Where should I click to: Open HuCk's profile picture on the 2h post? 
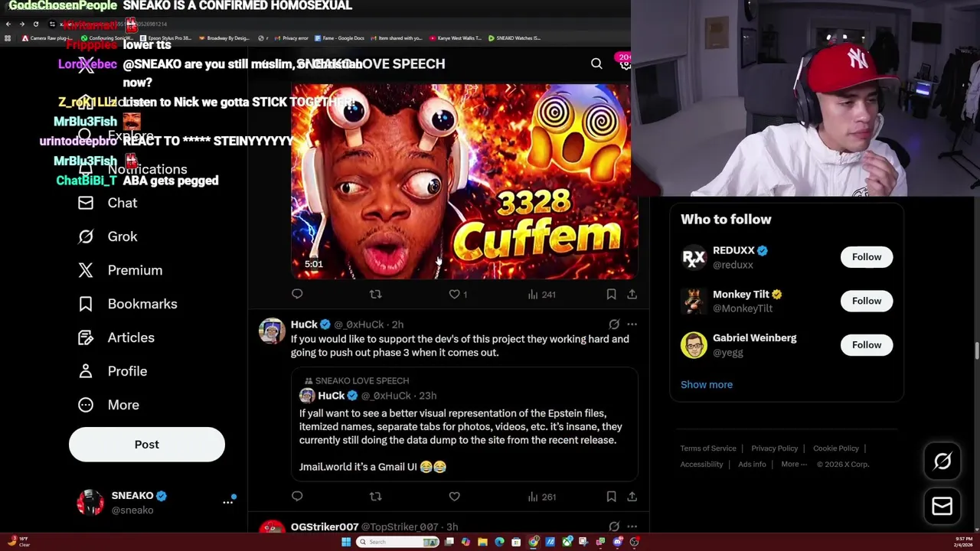click(x=272, y=331)
